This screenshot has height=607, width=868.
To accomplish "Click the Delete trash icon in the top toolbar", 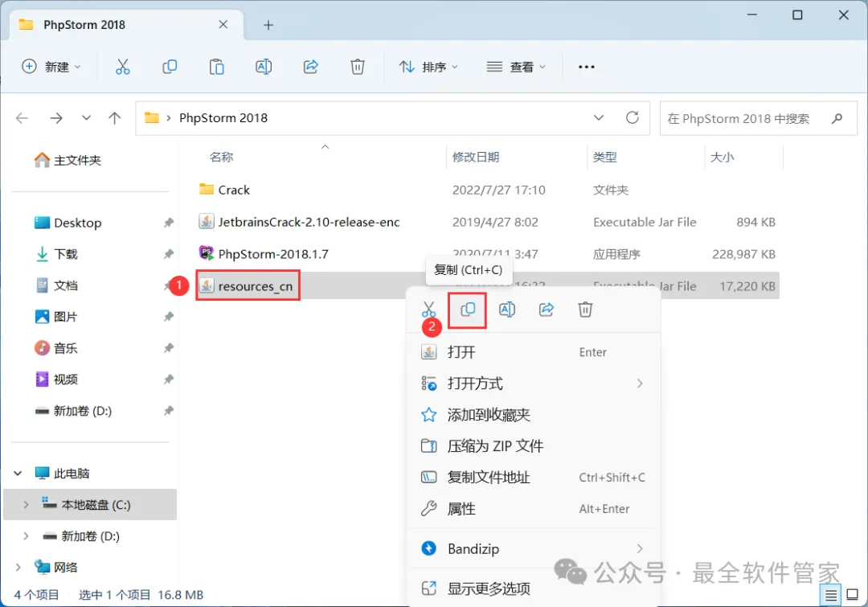I will (358, 67).
